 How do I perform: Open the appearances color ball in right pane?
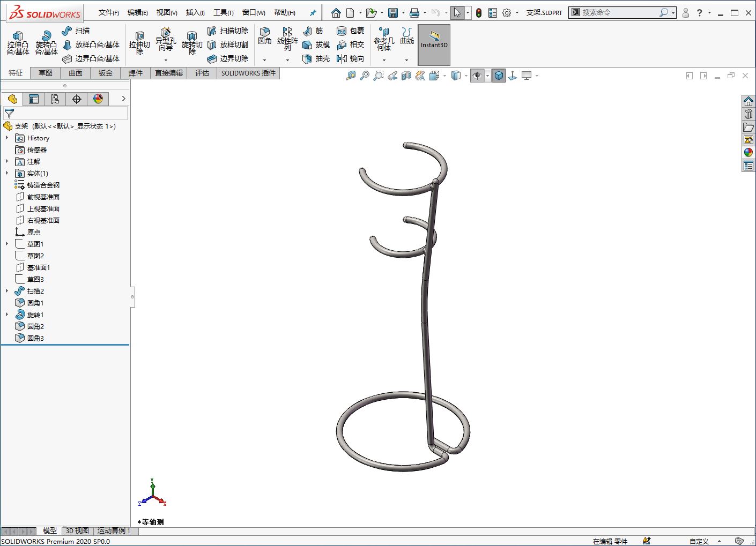[x=748, y=153]
